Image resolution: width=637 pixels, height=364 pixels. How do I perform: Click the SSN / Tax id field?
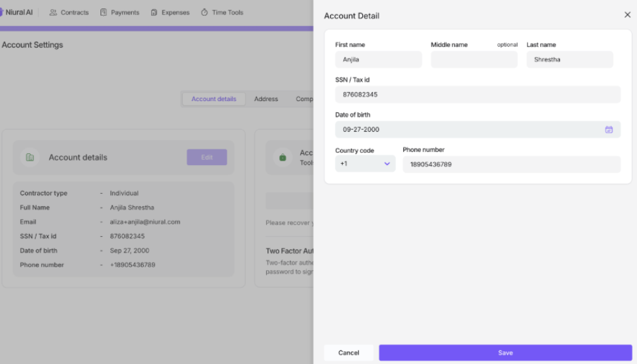point(478,95)
